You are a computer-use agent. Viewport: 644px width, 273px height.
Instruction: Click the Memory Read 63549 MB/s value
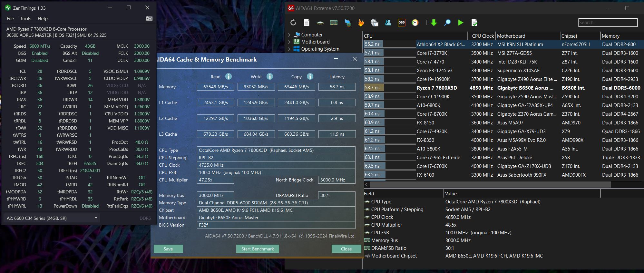coord(216,87)
